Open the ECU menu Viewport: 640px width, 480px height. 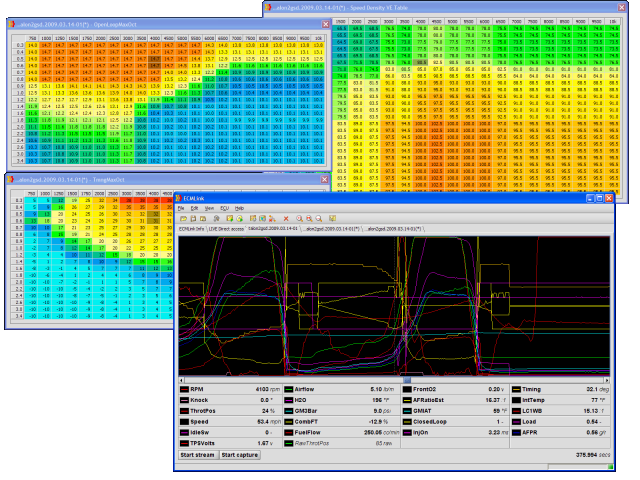pyautogui.click(x=225, y=207)
